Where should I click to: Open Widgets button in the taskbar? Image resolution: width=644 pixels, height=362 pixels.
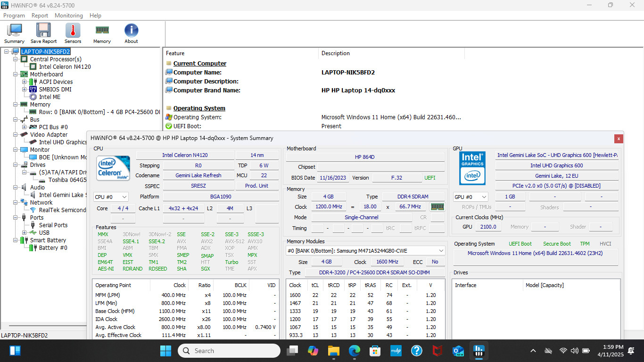pos(15,351)
